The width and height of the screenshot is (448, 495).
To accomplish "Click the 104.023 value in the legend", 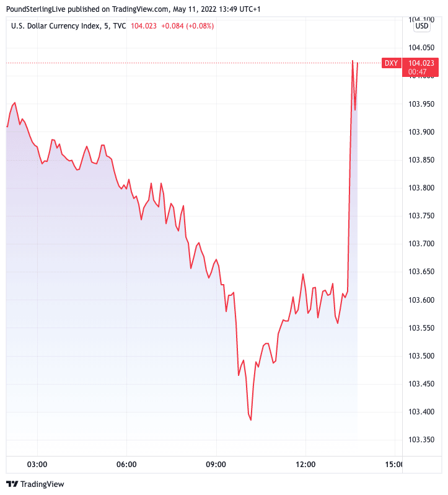I will coord(144,25).
